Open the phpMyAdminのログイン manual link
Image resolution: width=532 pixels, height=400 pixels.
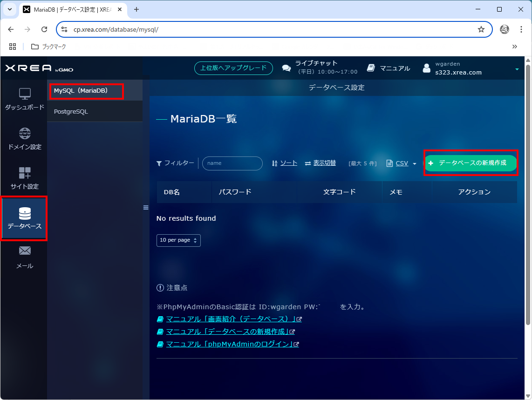(x=228, y=344)
